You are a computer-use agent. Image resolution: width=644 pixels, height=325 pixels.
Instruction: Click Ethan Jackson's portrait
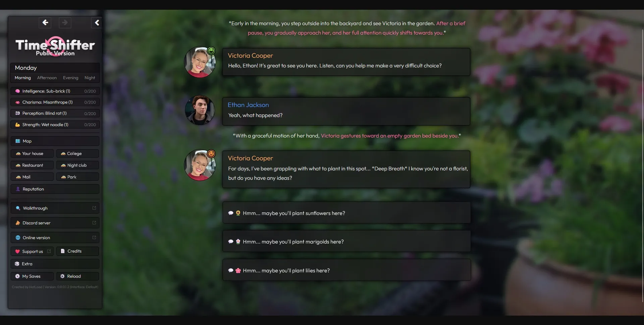click(x=200, y=110)
